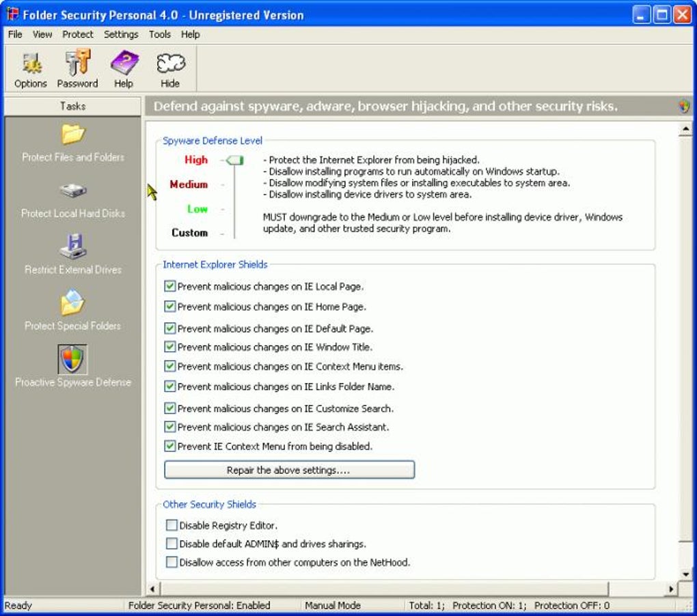
Task: Set the defense level to Custom
Action: click(189, 233)
